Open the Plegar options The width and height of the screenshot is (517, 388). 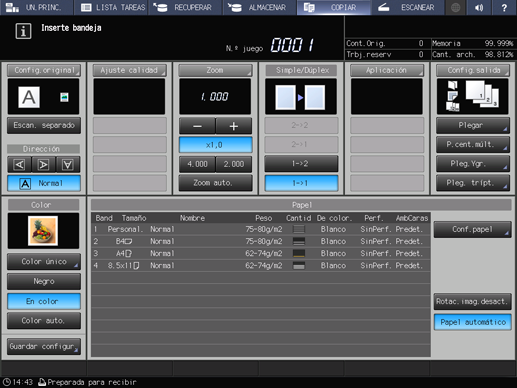point(473,125)
